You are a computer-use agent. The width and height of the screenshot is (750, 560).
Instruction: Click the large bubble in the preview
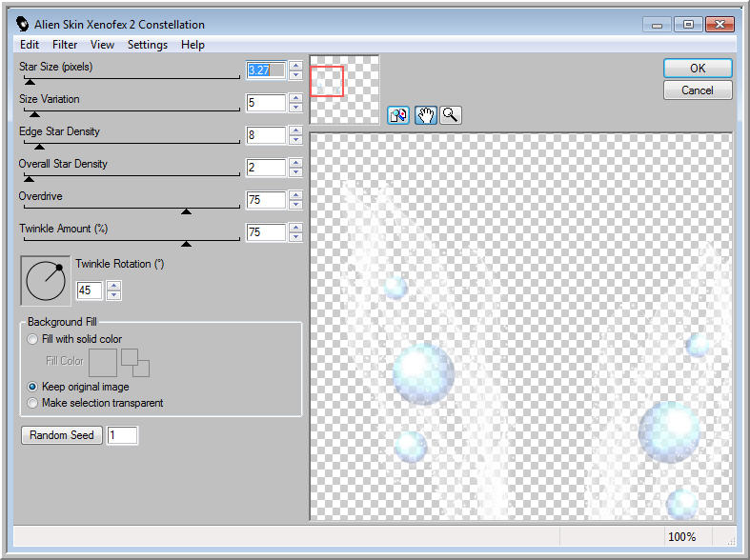[423, 373]
